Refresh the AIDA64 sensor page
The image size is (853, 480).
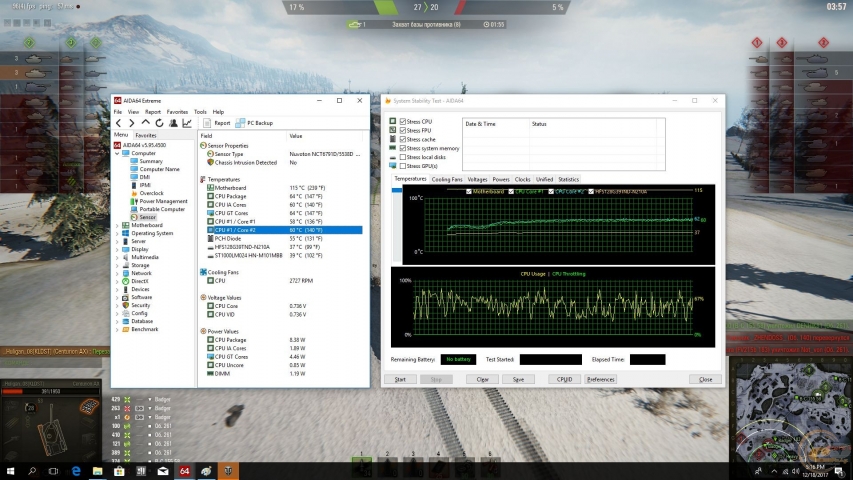coord(159,124)
